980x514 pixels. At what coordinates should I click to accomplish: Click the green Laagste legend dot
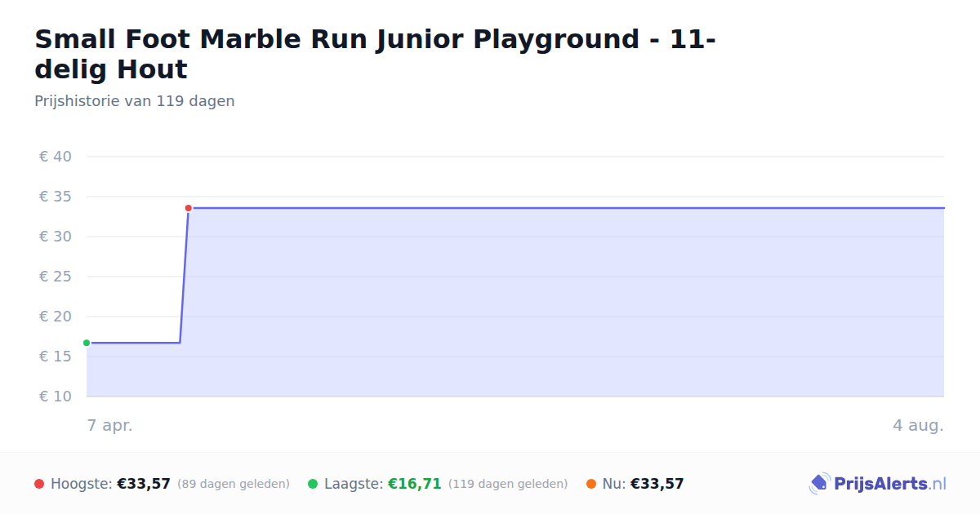pos(313,484)
